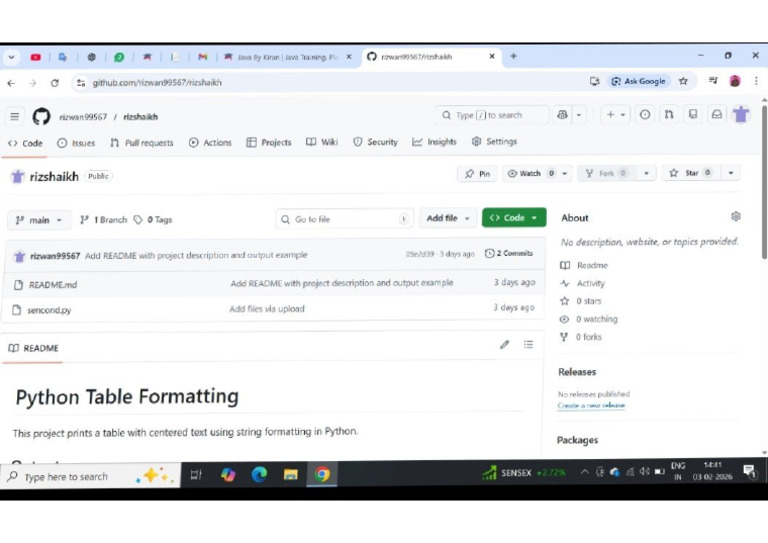This screenshot has width=768, height=543.
Task: Open pull requests icon in header
Action: point(669,115)
